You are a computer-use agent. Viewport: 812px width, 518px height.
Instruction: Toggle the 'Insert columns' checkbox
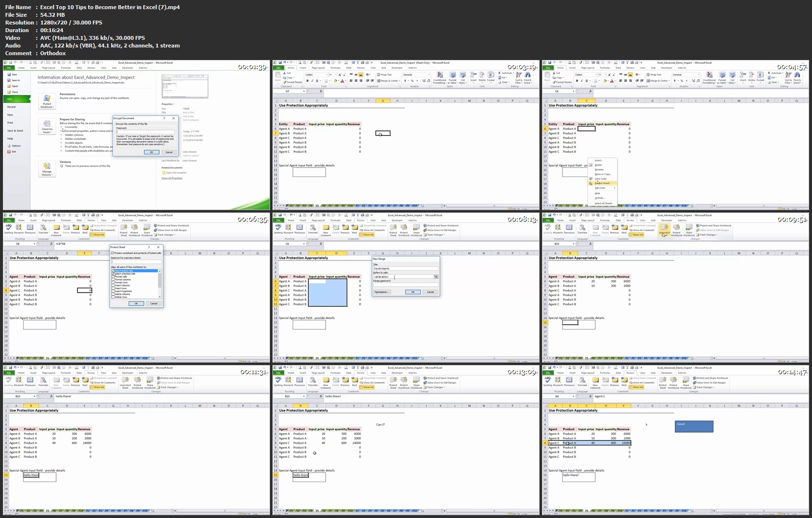(113, 285)
